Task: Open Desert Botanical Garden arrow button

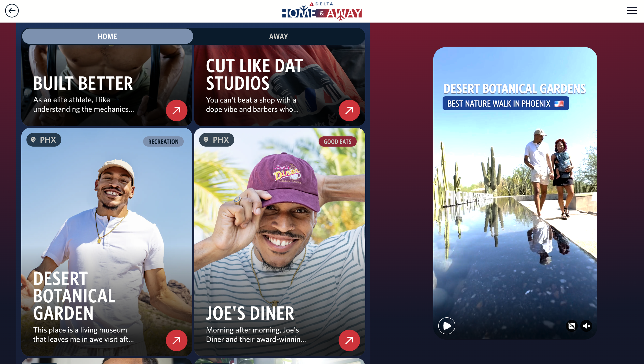Action: point(176,340)
